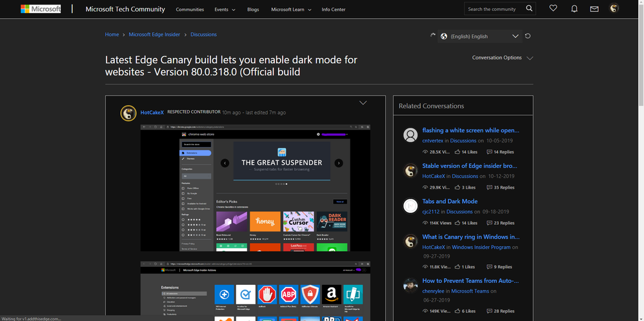Open cntvertex profile link
The width and height of the screenshot is (644, 321).
pyautogui.click(x=432, y=141)
